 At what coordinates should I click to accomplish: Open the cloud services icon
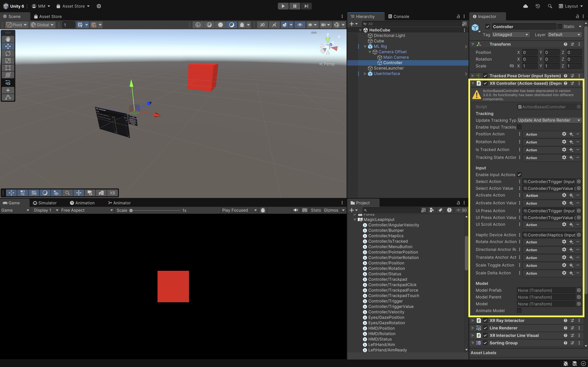(526, 6)
